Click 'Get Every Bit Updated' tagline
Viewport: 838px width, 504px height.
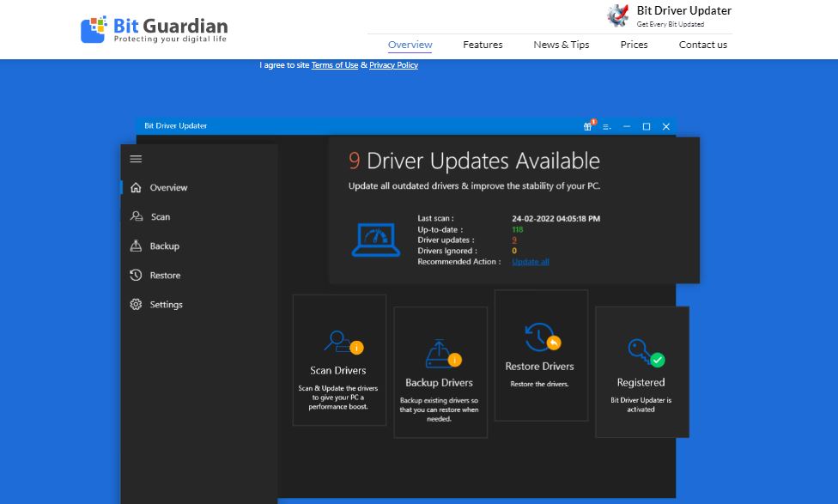(x=671, y=24)
